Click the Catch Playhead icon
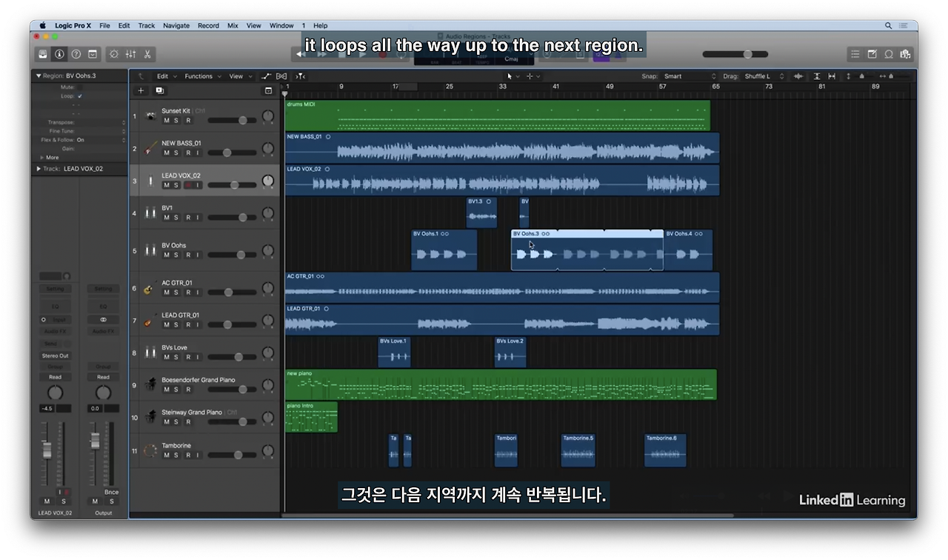Screen dimensions: 948x560 click(301, 76)
